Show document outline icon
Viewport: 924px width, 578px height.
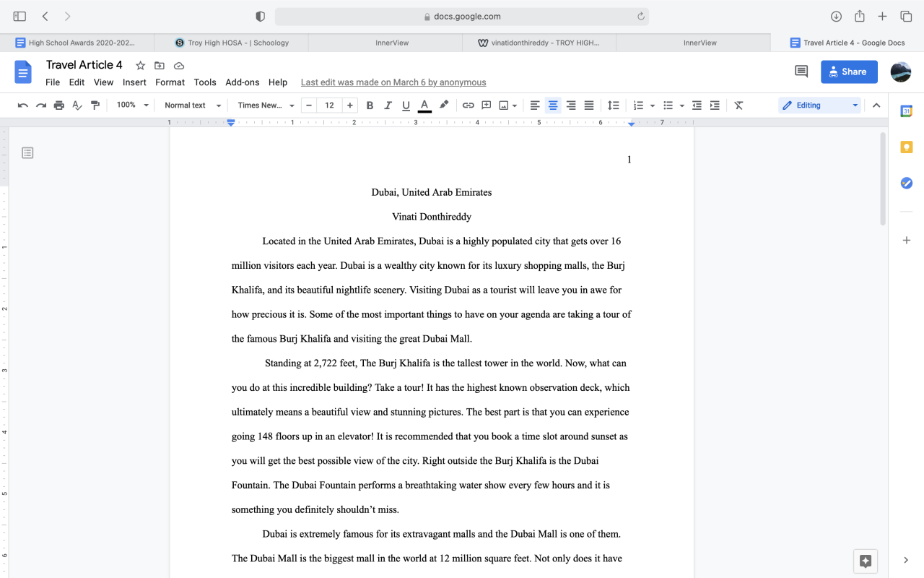(x=27, y=152)
